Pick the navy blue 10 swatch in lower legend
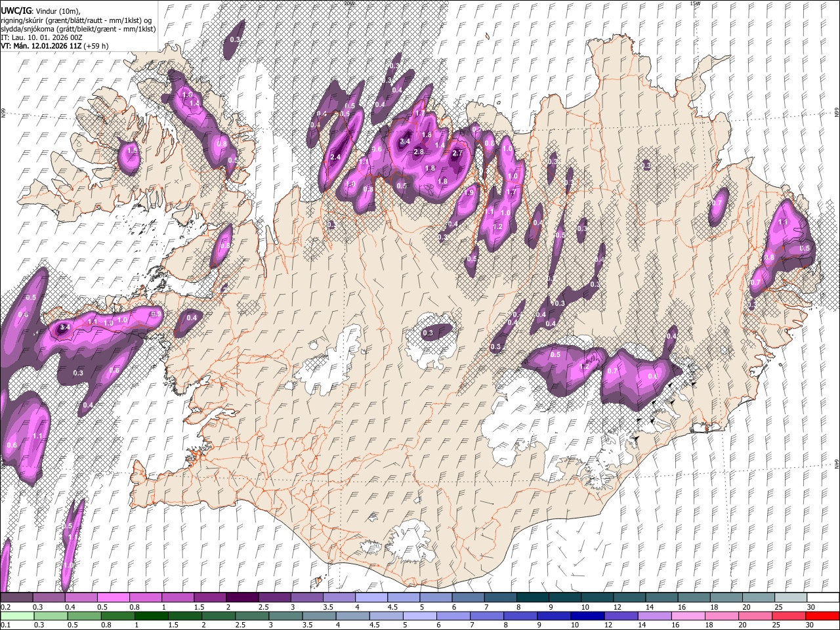Viewport: 840px width, 630px height. pos(587,616)
